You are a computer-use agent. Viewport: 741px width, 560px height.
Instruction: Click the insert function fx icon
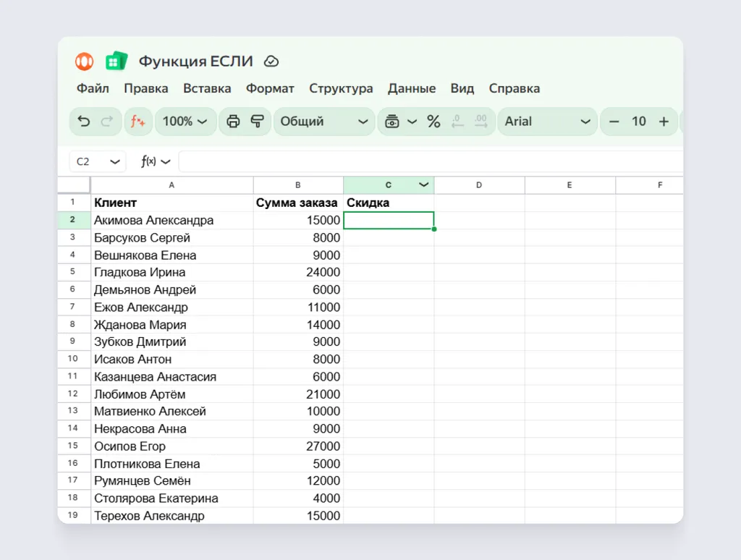click(x=137, y=122)
